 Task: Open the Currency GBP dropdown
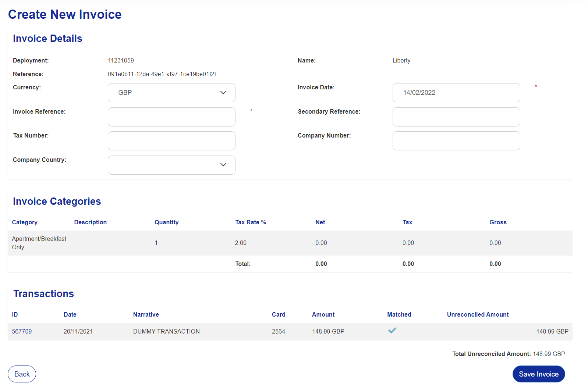171,93
